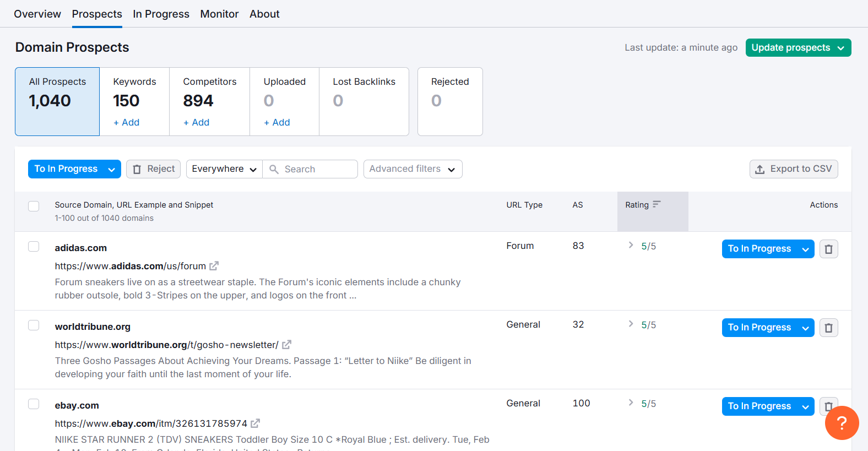
Task: Expand worldtribune.org rating details chevron
Action: [631, 324]
